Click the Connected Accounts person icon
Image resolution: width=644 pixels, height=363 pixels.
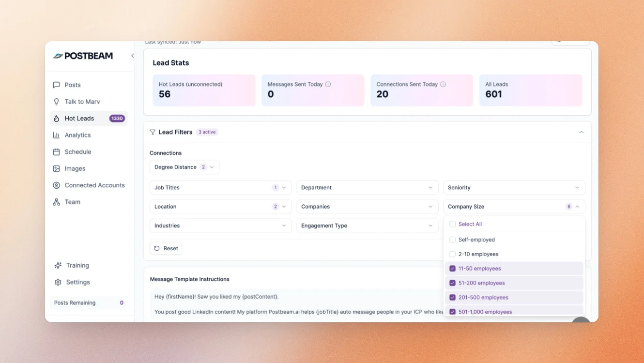click(x=57, y=185)
